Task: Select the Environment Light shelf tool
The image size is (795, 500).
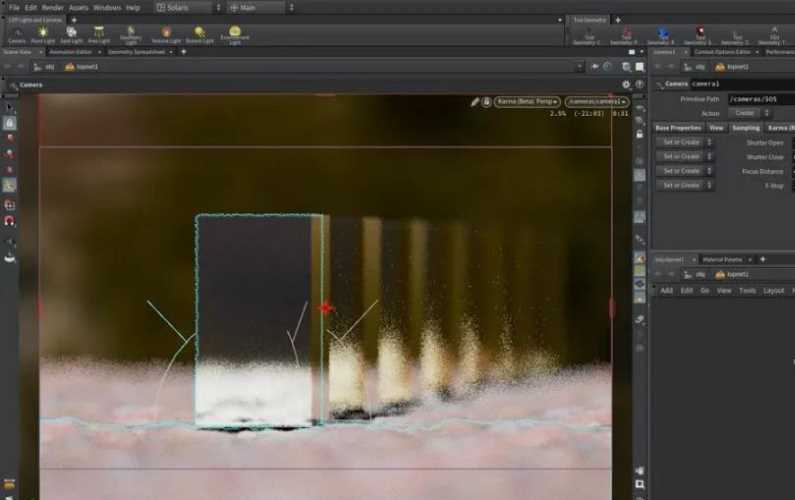Action: point(234,35)
